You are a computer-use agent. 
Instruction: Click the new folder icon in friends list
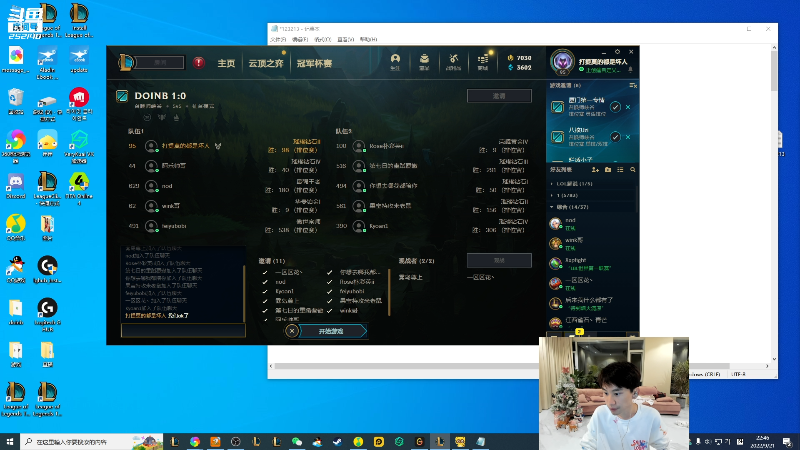pos(608,169)
